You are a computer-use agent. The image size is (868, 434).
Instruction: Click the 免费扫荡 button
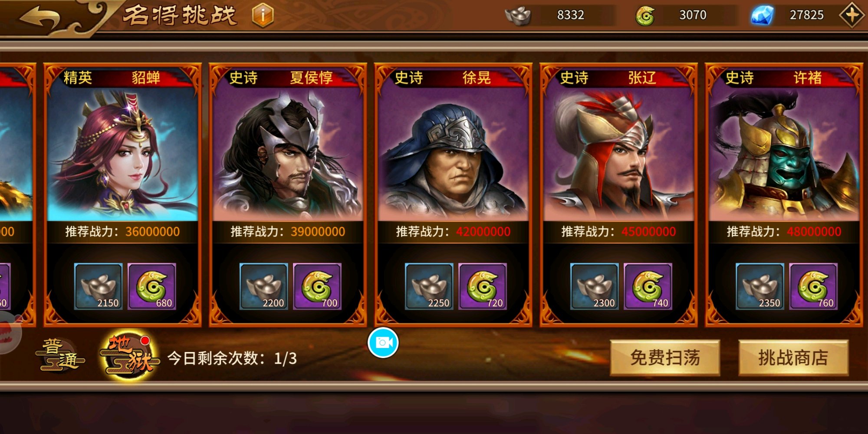click(665, 358)
